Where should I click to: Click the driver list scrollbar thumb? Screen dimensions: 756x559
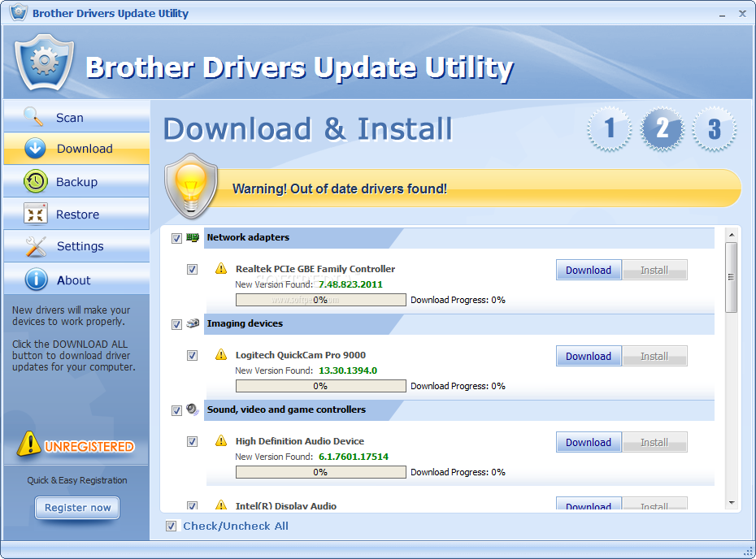[x=732, y=277]
